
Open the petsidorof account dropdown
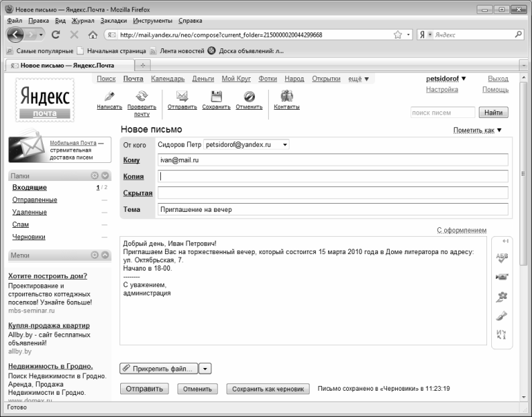(x=446, y=79)
